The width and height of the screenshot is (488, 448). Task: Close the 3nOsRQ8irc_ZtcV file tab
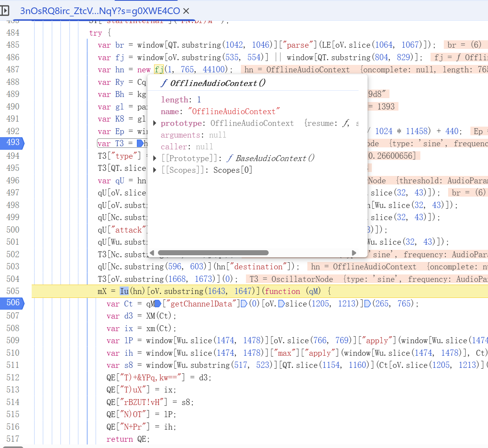187,11
